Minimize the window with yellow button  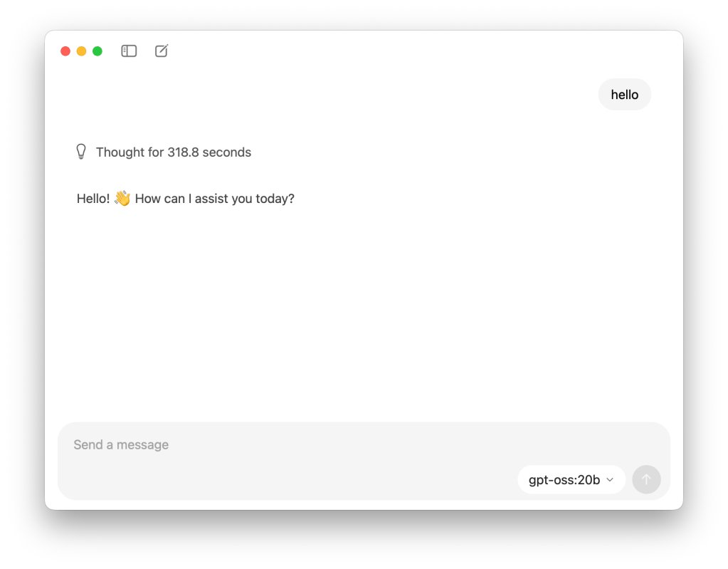(81, 51)
